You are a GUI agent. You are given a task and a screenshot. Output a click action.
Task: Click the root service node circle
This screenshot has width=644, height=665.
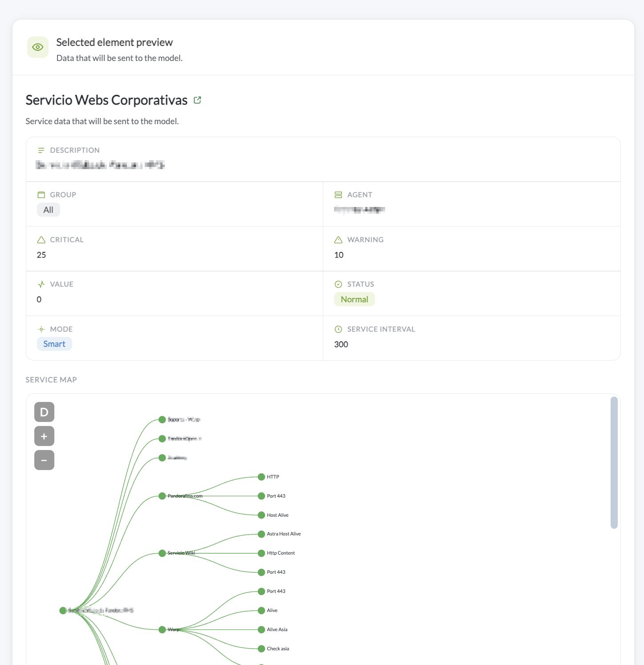(x=63, y=611)
